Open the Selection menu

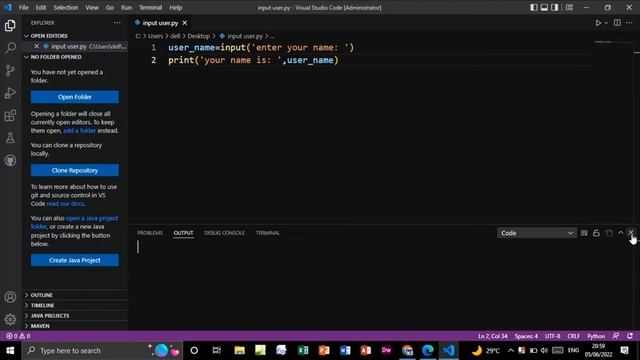click(65, 7)
